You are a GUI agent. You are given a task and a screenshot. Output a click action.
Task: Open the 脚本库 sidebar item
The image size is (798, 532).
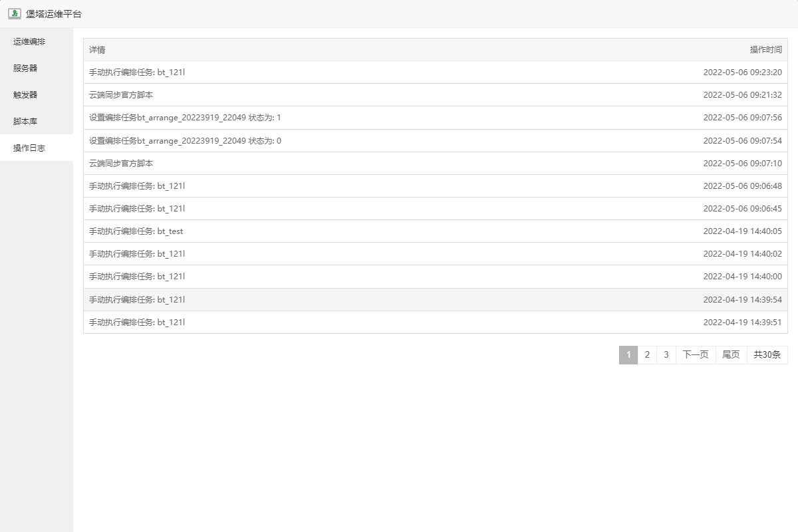[25, 121]
